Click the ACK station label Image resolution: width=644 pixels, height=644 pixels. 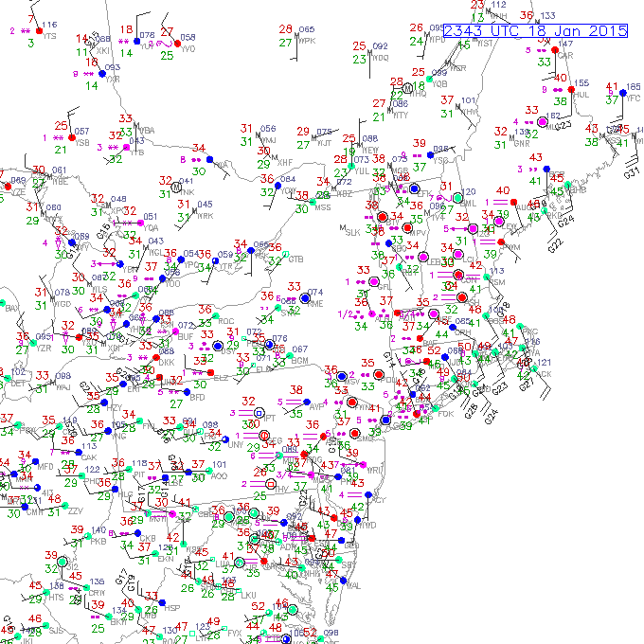tap(544, 374)
